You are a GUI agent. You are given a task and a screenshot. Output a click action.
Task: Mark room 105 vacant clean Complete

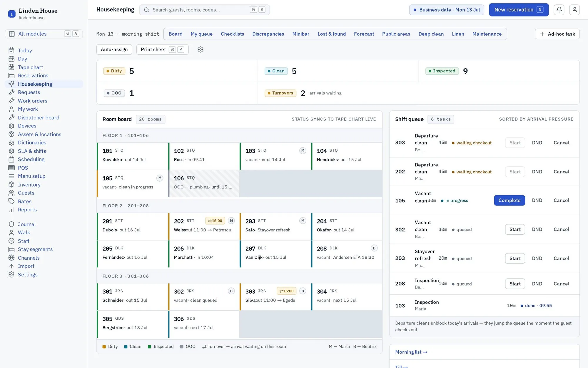(x=509, y=200)
